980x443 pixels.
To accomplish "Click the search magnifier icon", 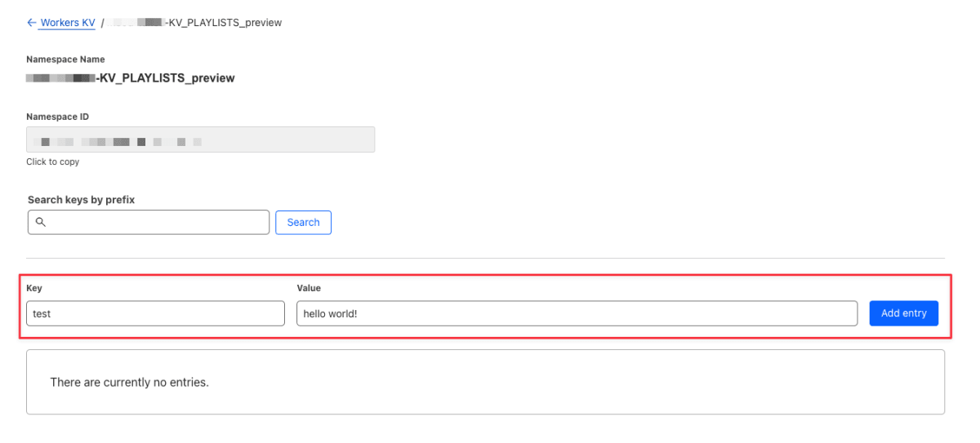I will point(41,222).
